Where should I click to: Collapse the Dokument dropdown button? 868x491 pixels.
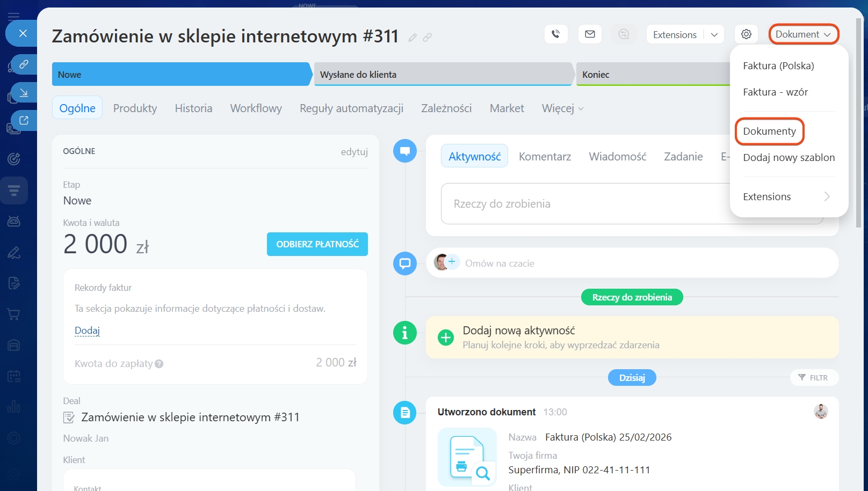[x=804, y=34]
